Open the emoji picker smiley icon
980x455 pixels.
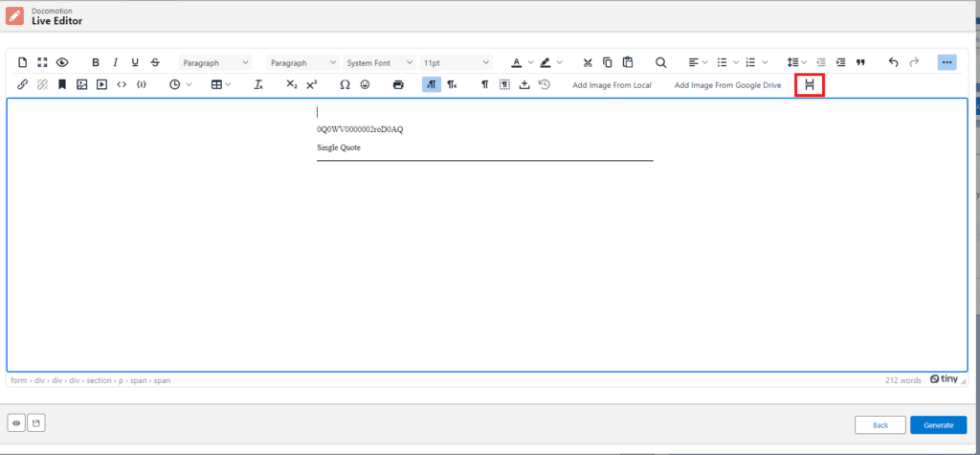pyautogui.click(x=365, y=85)
